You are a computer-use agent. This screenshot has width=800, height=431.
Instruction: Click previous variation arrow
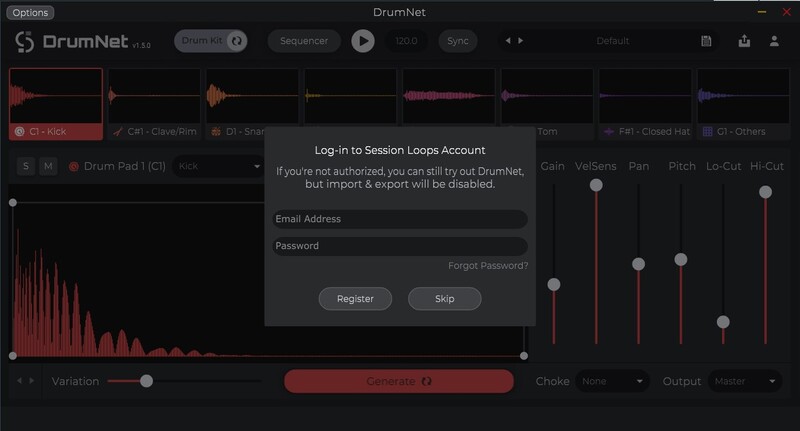tap(19, 381)
